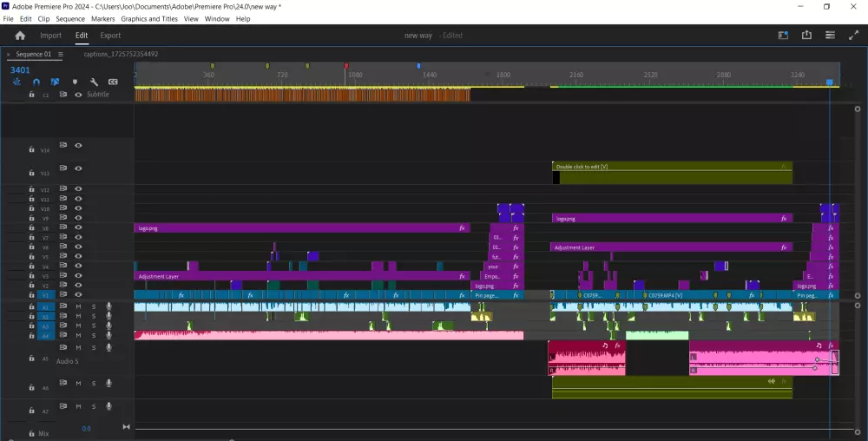Viewport: 868px width, 441px height.
Task: Mute audio track A1
Action: 78,306
